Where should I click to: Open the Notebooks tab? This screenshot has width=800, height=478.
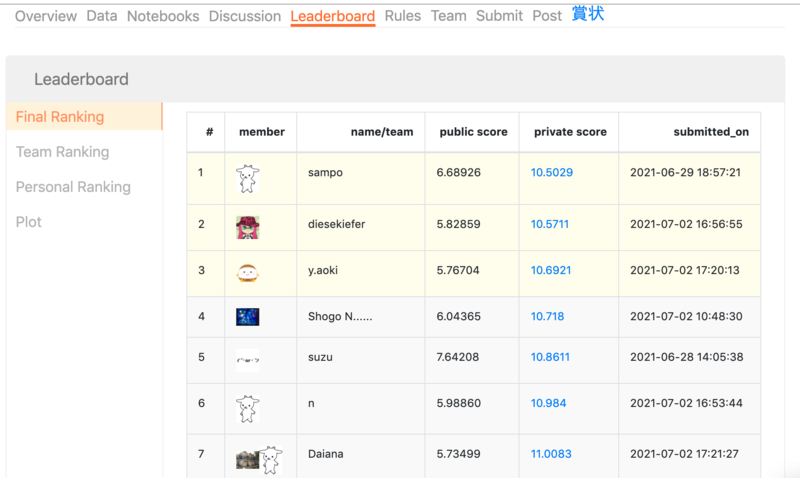click(x=163, y=16)
